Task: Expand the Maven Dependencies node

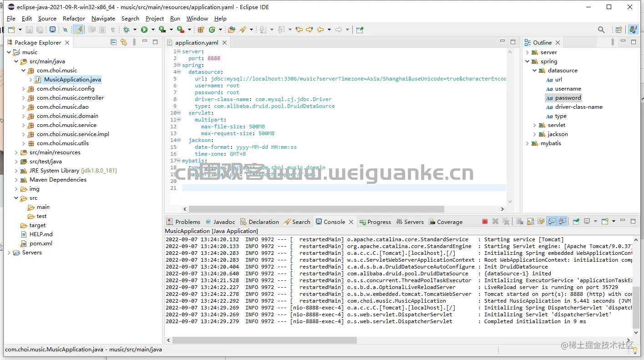Action: coord(16,180)
